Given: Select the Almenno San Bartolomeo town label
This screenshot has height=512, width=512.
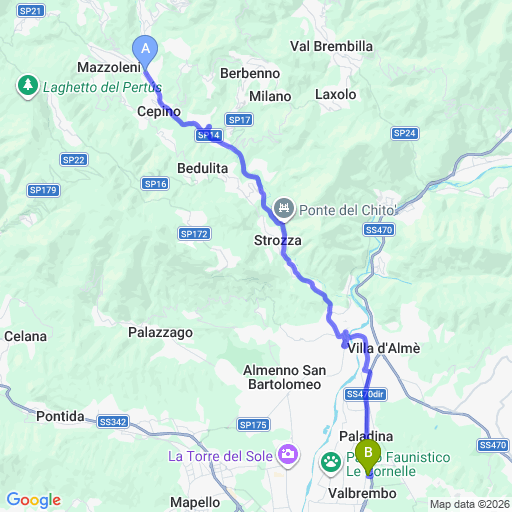Looking at the screenshot, I should [x=285, y=377].
